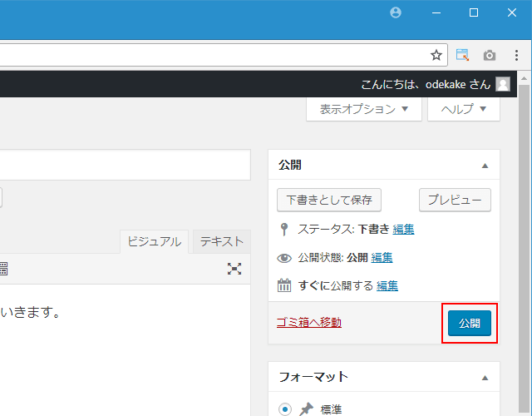Click the page vertical scrollbar
This screenshot has height=416, width=532.
point(524,248)
